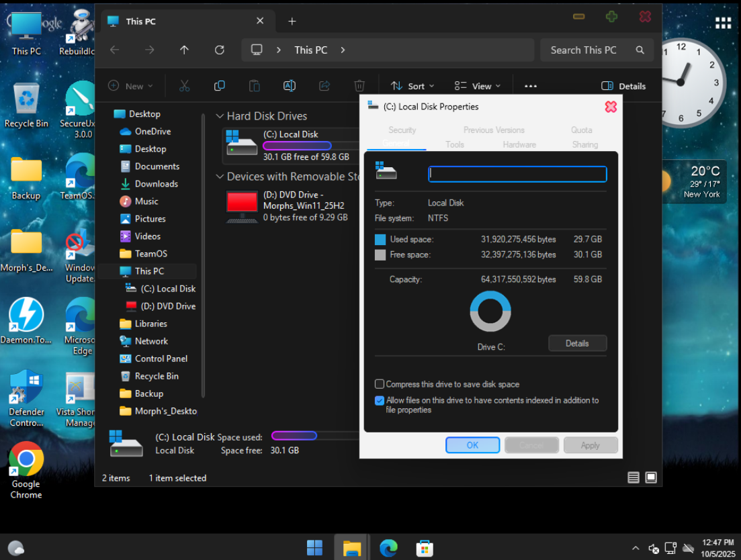Click the Copy icon in Explorer toolbar
Screen dimensions: 741x560
pyautogui.click(x=219, y=86)
